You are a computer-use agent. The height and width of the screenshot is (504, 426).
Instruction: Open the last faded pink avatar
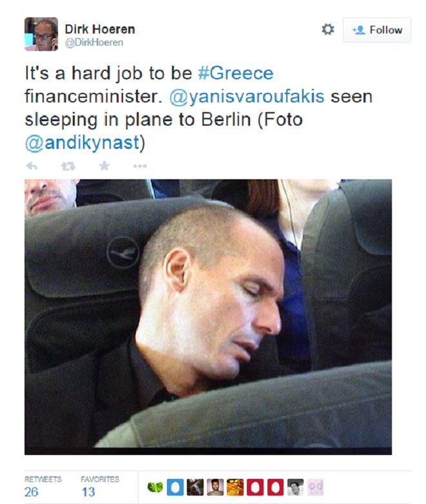click(315, 487)
